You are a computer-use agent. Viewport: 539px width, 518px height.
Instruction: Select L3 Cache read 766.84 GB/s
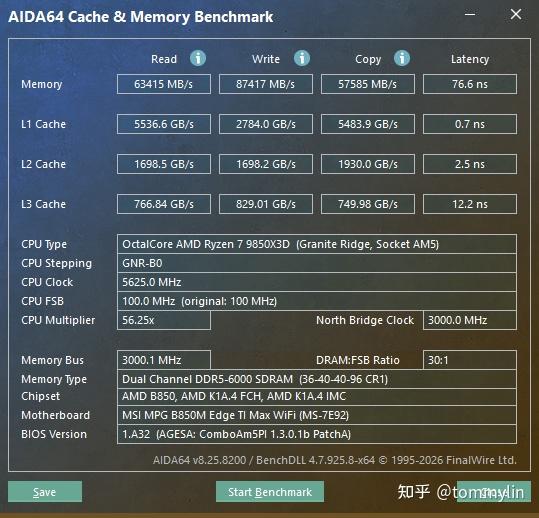(x=164, y=204)
